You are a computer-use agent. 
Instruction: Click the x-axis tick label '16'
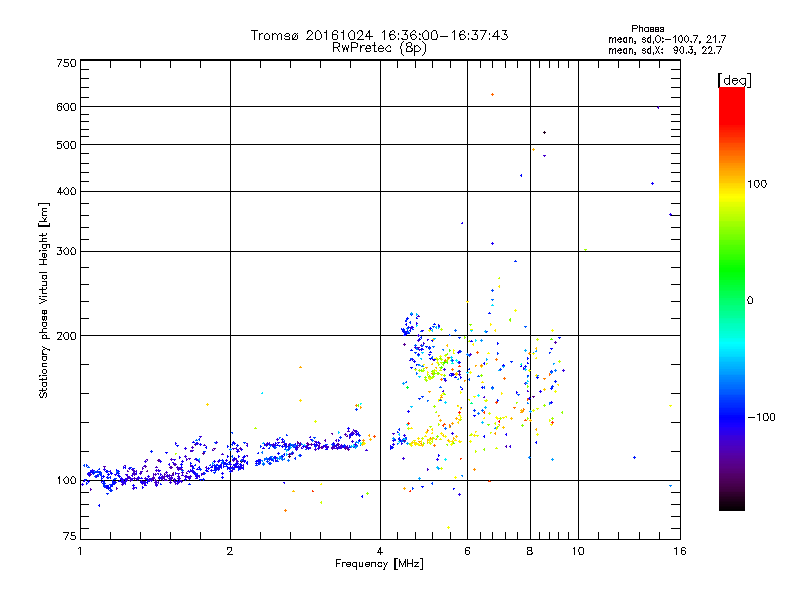680,551
